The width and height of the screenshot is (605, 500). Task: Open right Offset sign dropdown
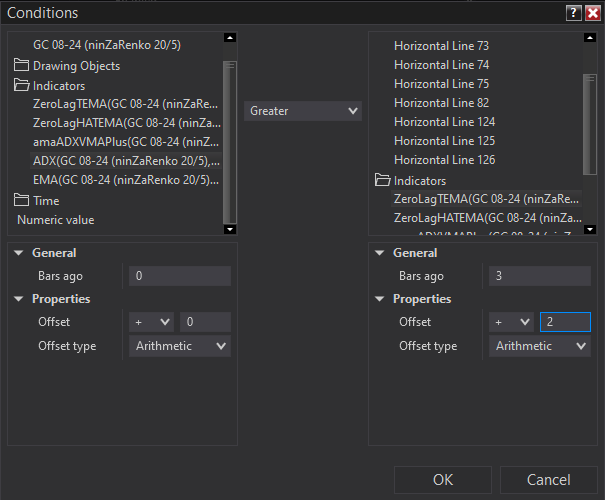pos(511,322)
